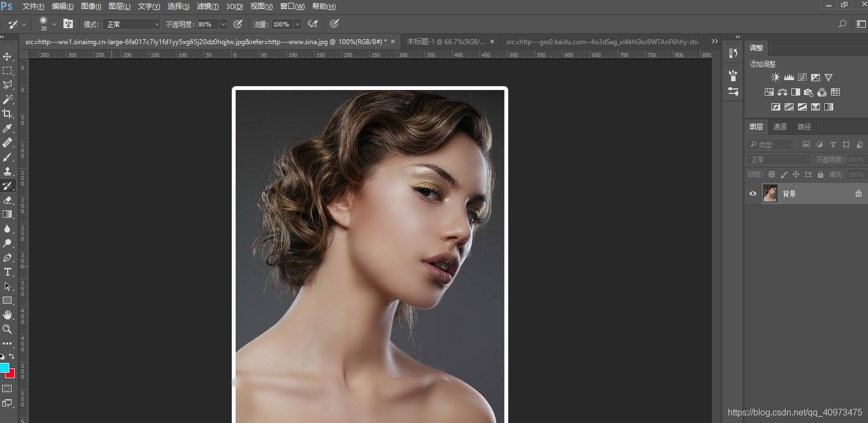Image resolution: width=868 pixels, height=423 pixels.
Task: Toggle the brush settings panel button
Action: coord(68,24)
